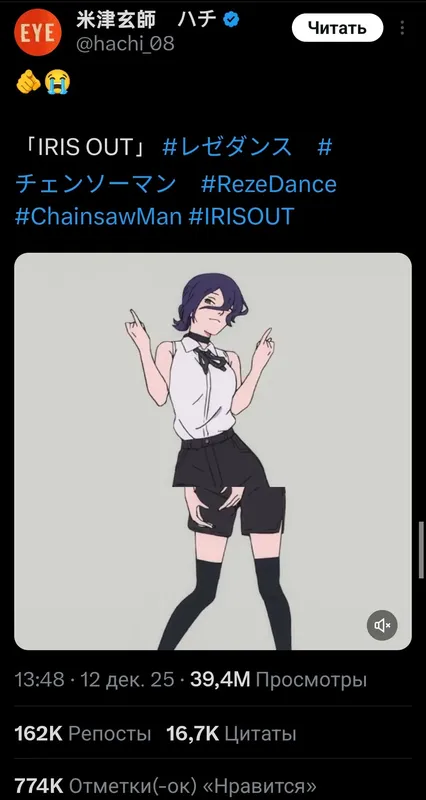The image size is (426, 800).
Task: Open hashtag #ChainsawMan
Action: point(98,217)
